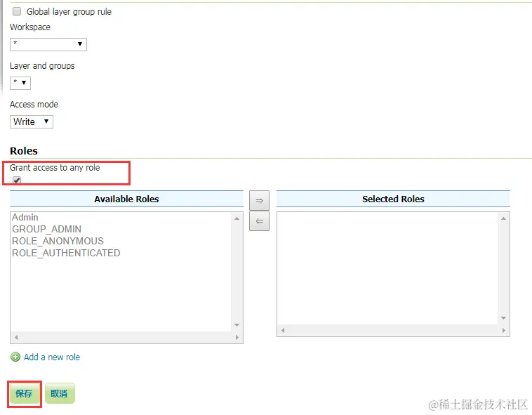The height and width of the screenshot is (415, 532).
Task: Uncheck Grant access to any role
Action: (17, 180)
